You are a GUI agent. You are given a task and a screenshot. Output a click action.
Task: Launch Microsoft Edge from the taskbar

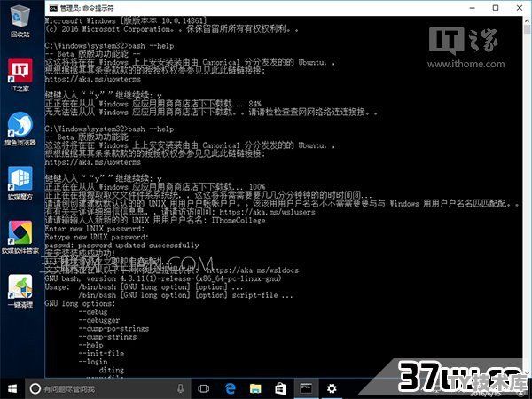pyautogui.click(x=230, y=388)
